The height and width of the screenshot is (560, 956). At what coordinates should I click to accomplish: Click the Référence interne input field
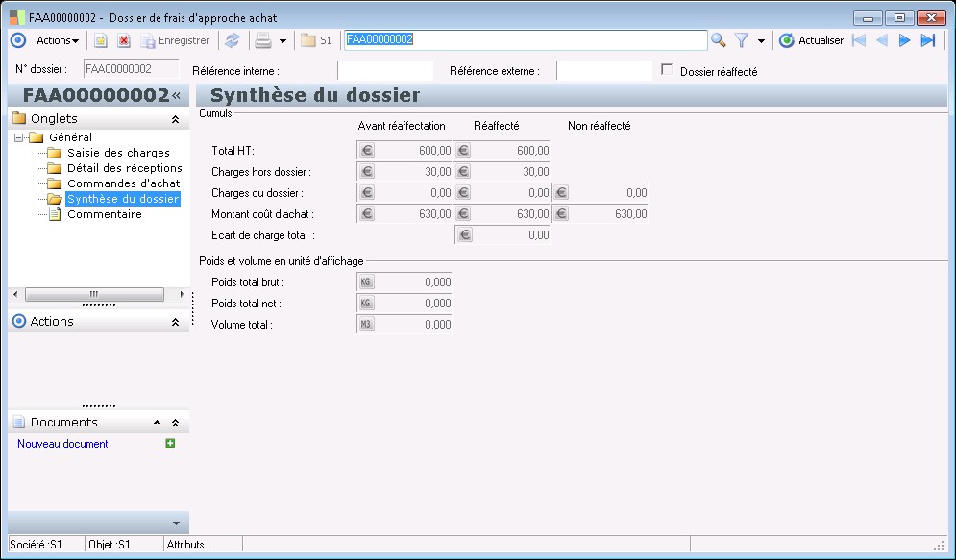point(384,71)
